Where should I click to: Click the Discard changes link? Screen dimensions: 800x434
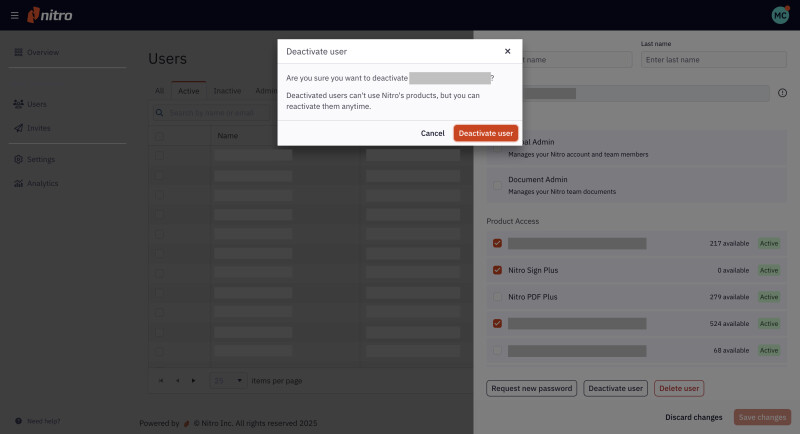tap(693, 417)
